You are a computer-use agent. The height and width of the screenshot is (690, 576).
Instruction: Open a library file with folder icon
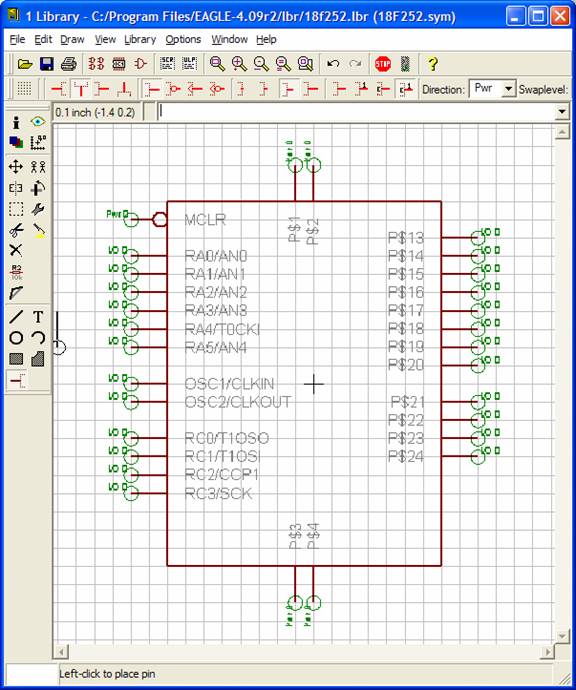click(25, 64)
